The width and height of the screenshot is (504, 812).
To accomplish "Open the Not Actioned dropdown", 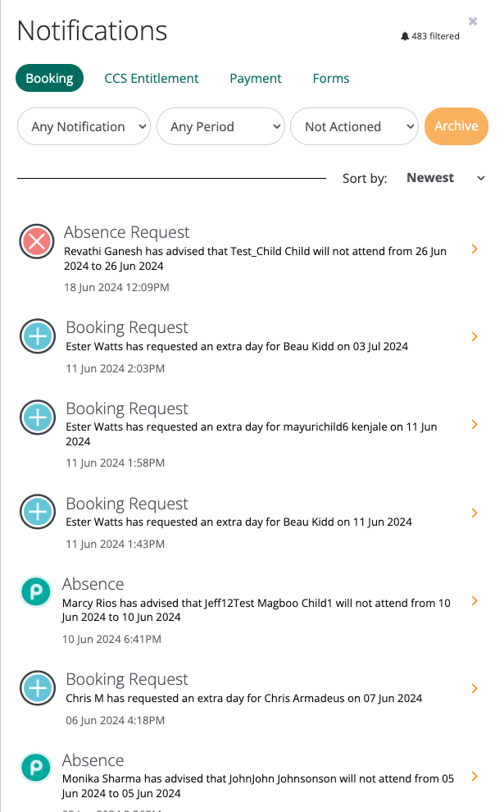I will tap(354, 126).
